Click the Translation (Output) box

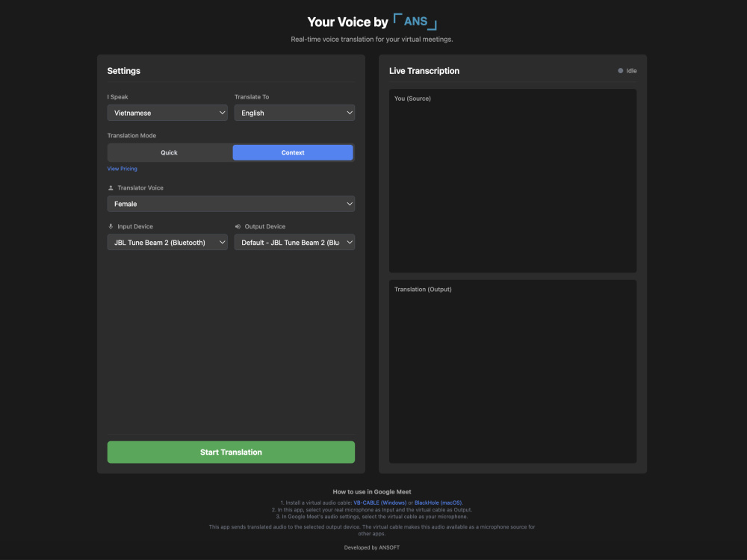coord(512,371)
